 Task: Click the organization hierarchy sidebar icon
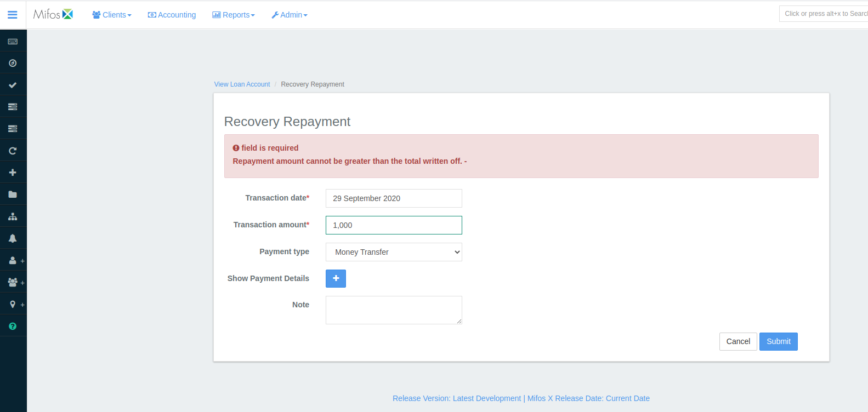point(13,216)
